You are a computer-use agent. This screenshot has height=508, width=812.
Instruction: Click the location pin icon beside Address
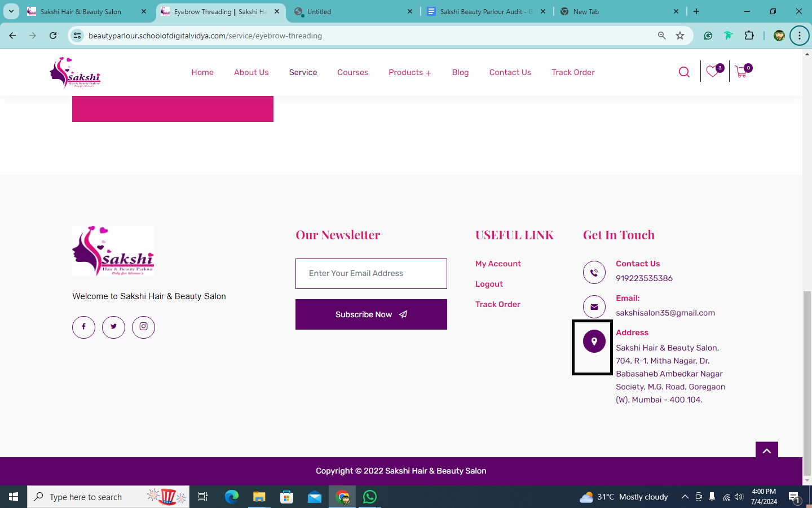(594, 341)
